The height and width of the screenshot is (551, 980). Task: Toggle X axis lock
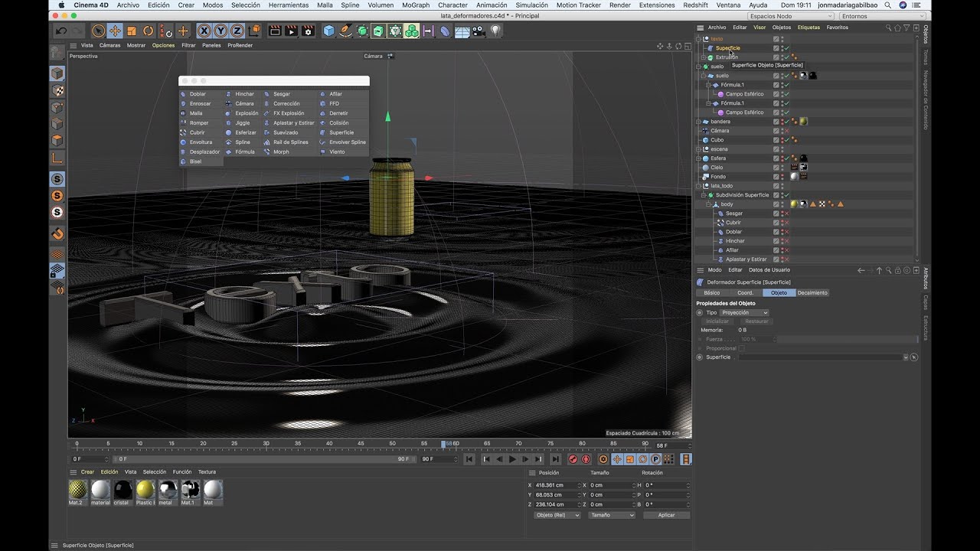204,31
